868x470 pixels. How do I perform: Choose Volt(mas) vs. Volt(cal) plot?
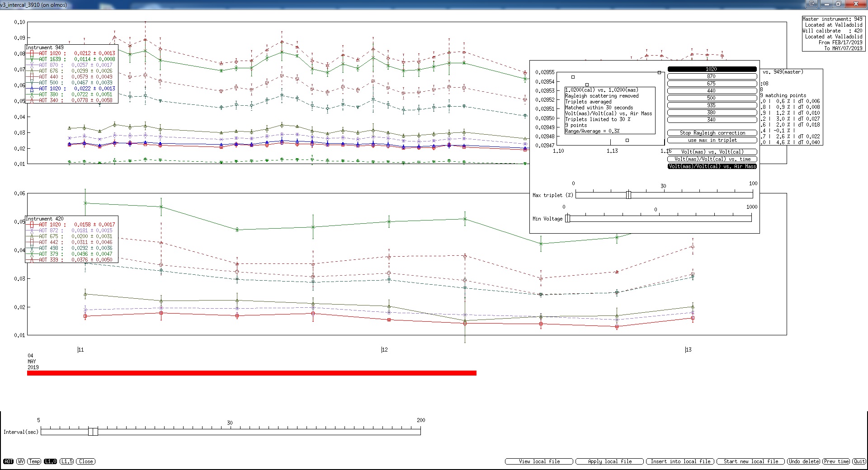pos(712,152)
